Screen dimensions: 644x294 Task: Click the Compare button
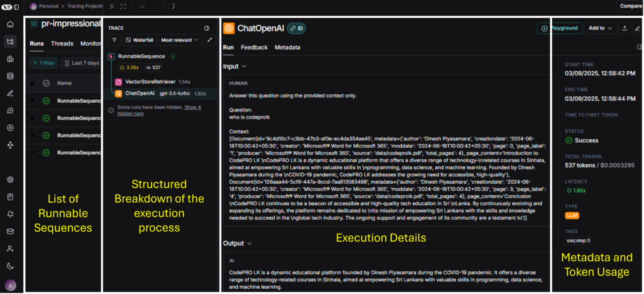[x=630, y=6]
